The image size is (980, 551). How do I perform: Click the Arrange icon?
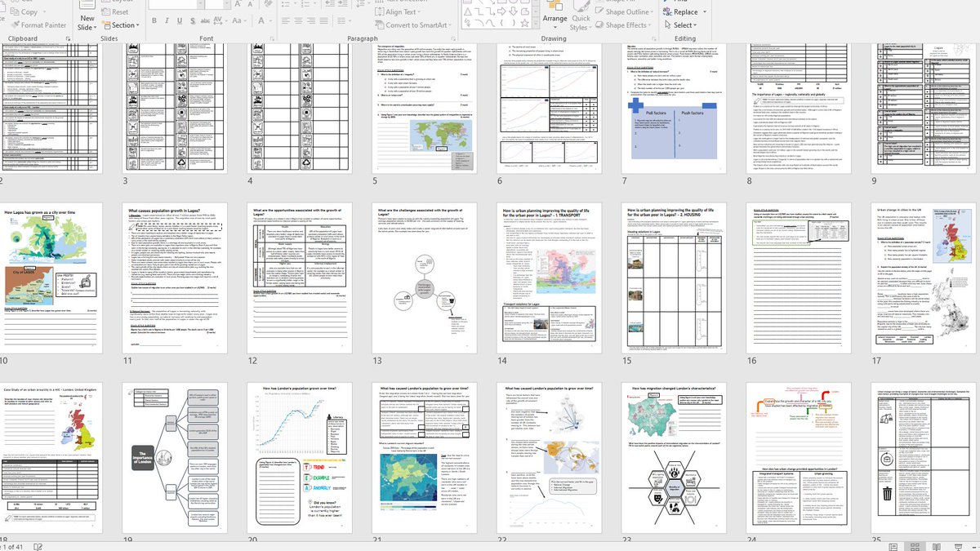554,4
